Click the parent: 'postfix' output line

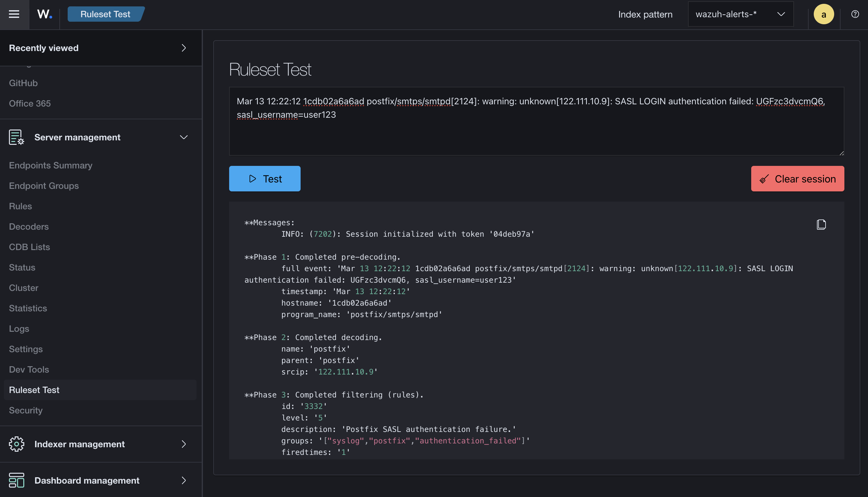(x=320, y=360)
